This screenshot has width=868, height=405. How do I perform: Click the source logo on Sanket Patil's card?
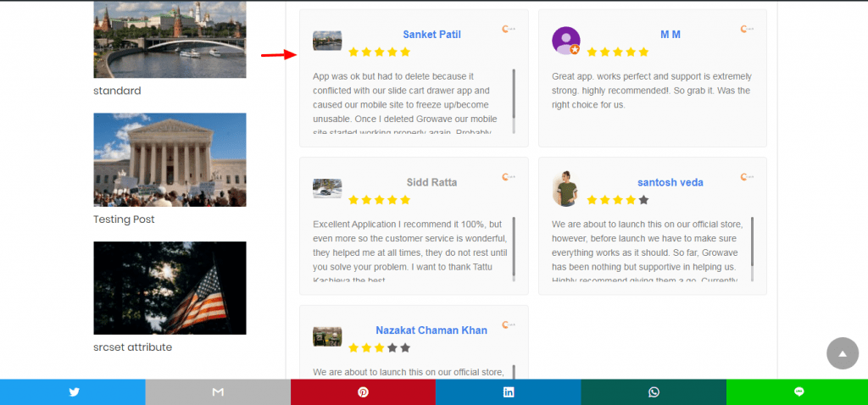click(509, 29)
